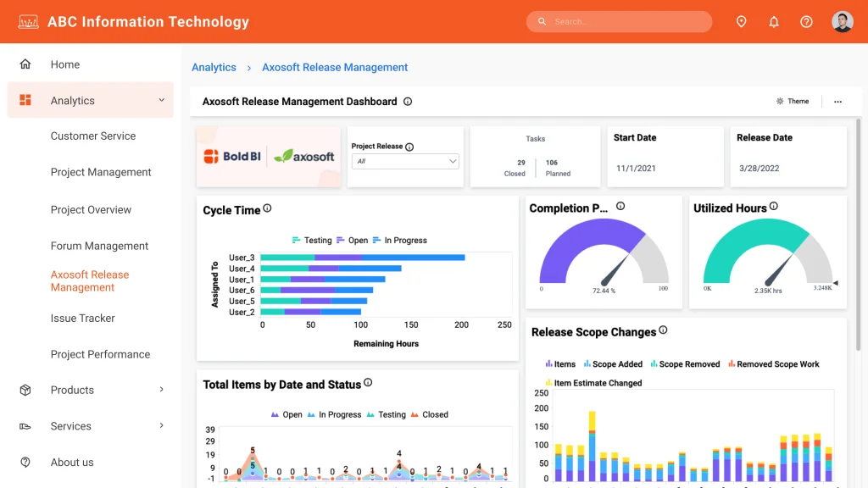This screenshot has height=488, width=868.
Task: Toggle In Progress legend in Total Items chart
Action: [x=334, y=414]
